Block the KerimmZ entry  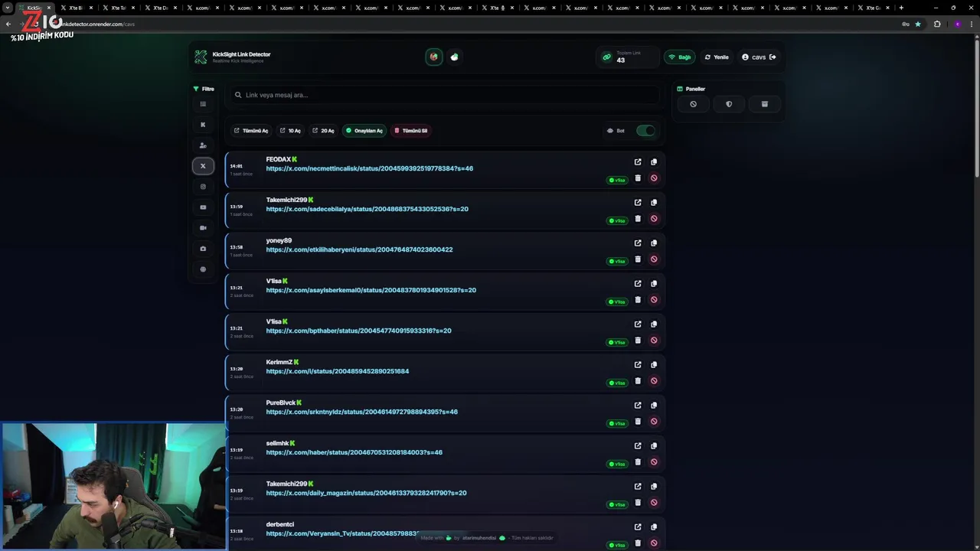coord(654,381)
